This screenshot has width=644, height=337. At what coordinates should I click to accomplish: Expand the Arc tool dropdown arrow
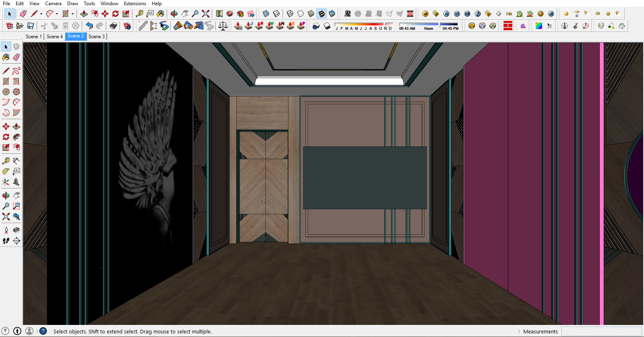click(57, 14)
